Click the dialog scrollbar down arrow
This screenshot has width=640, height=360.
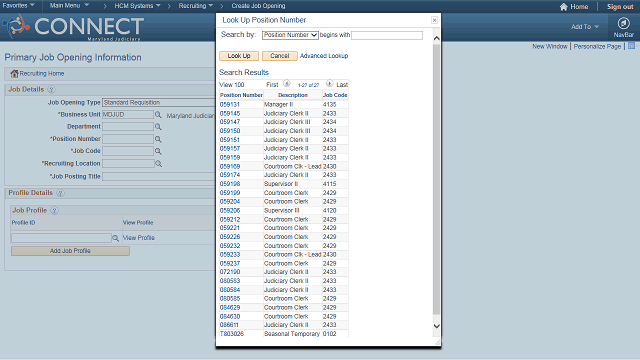[436, 326]
